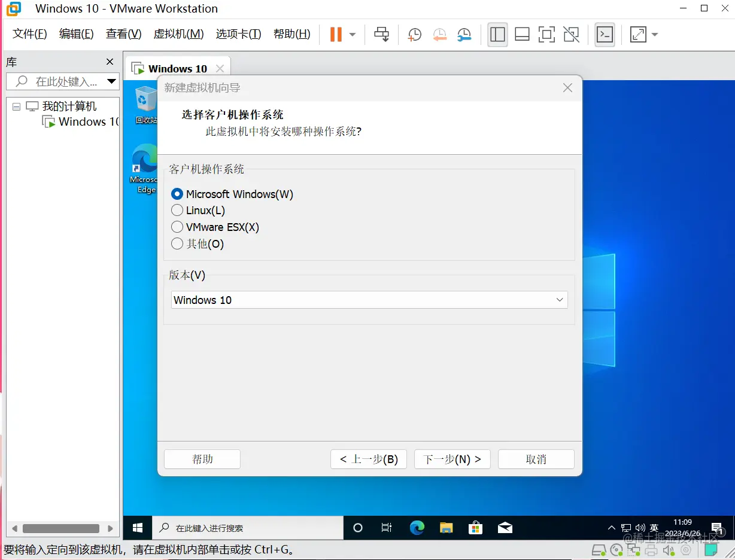Screen dimensions: 735x560
Task: Click the stretch guest display icon
Action: [639, 35]
